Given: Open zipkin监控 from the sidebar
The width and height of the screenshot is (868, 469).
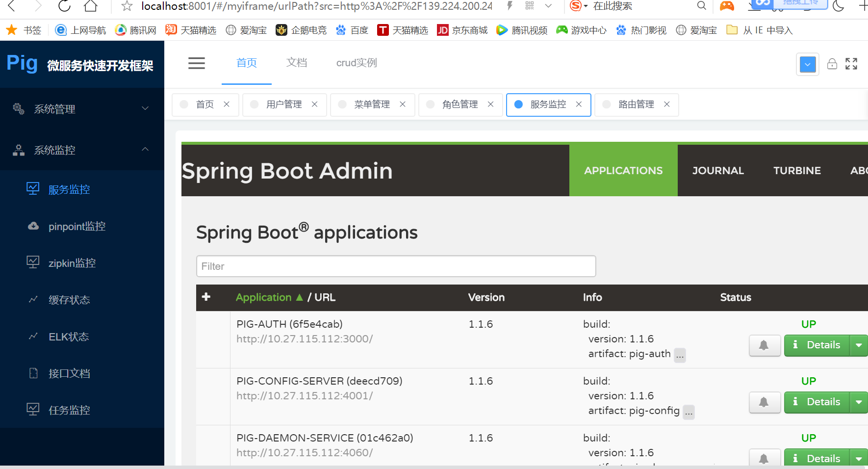Looking at the screenshot, I should pyautogui.click(x=72, y=263).
